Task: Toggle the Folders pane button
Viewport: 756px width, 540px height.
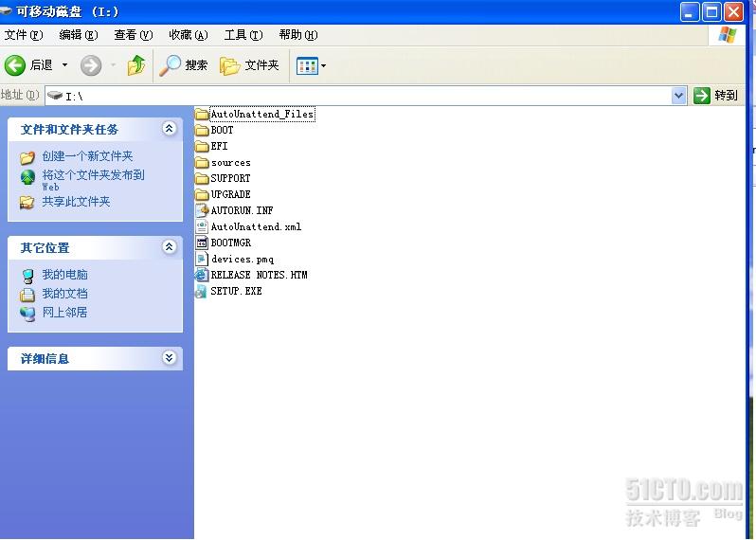Action: 249,65
